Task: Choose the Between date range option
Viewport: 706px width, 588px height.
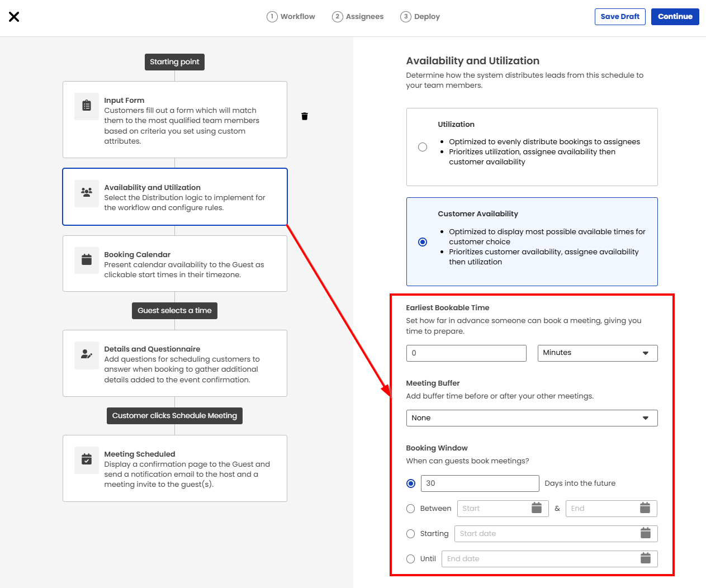Action: [x=411, y=509]
